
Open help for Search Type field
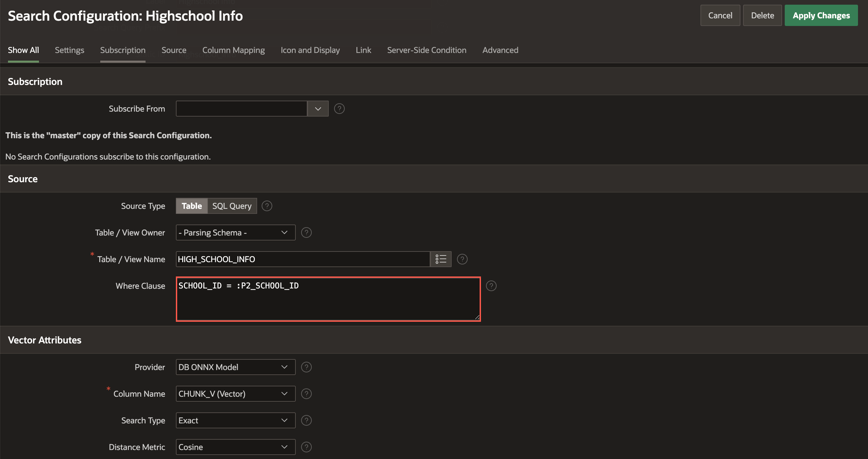pyautogui.click(x=306, y=420)
